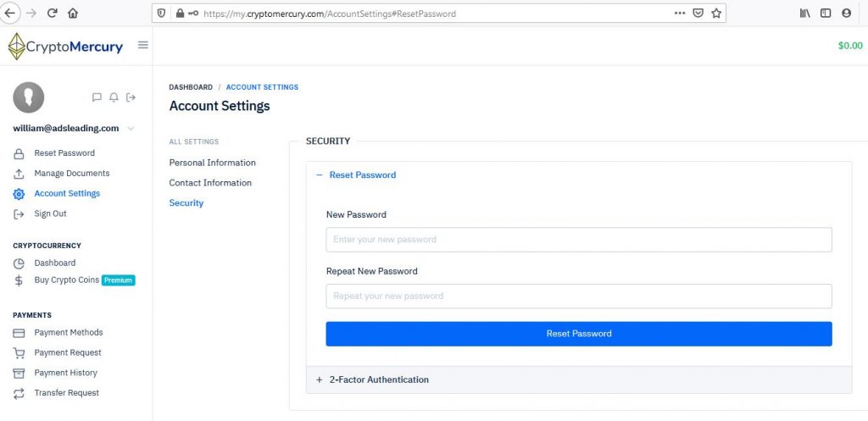Open the Firefox library icon

(x=805, y=14)
